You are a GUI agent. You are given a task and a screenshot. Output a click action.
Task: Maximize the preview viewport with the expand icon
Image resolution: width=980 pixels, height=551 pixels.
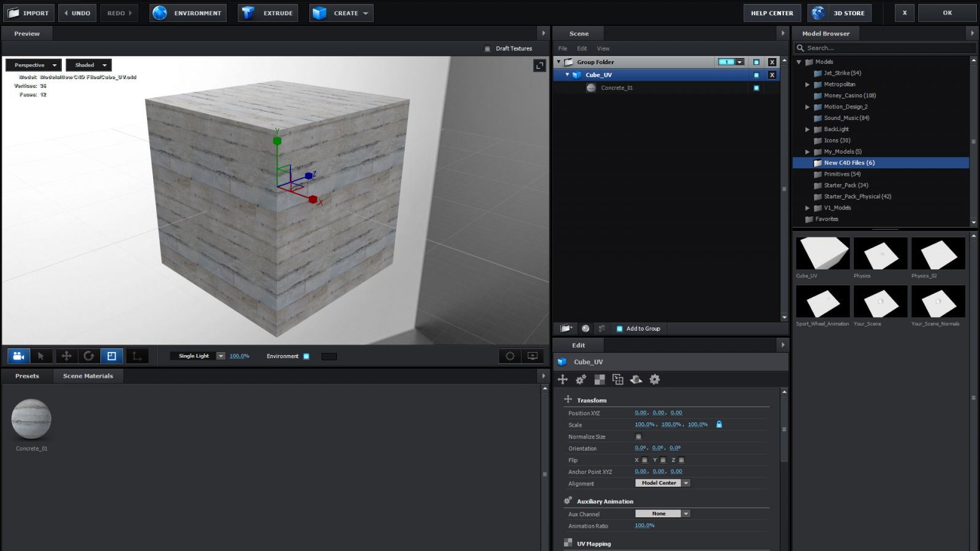pos(540,66)
